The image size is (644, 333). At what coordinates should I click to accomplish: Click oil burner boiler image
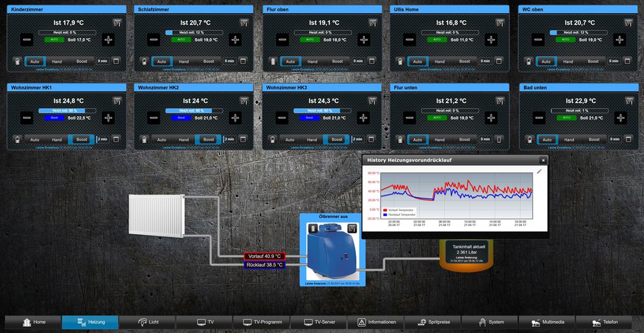point(333,251)
